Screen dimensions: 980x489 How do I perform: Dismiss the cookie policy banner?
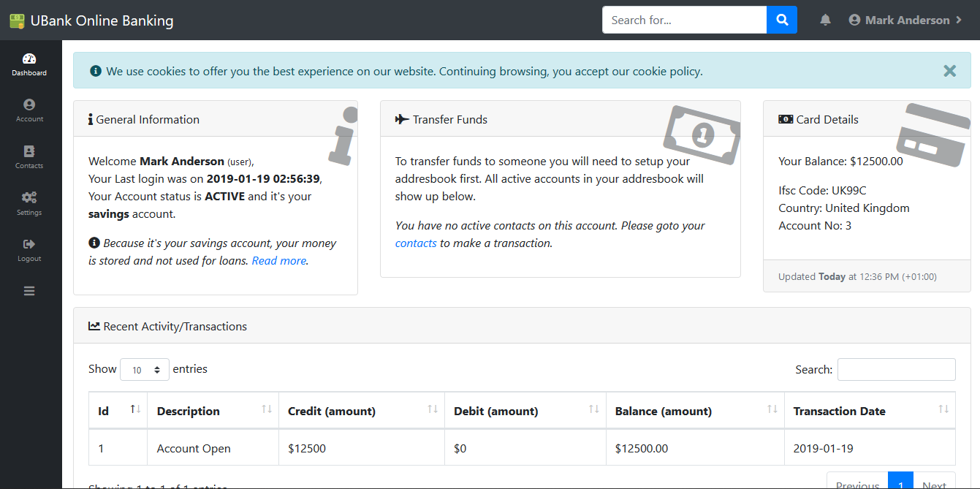pyautogui.click(x=949, y=71)
